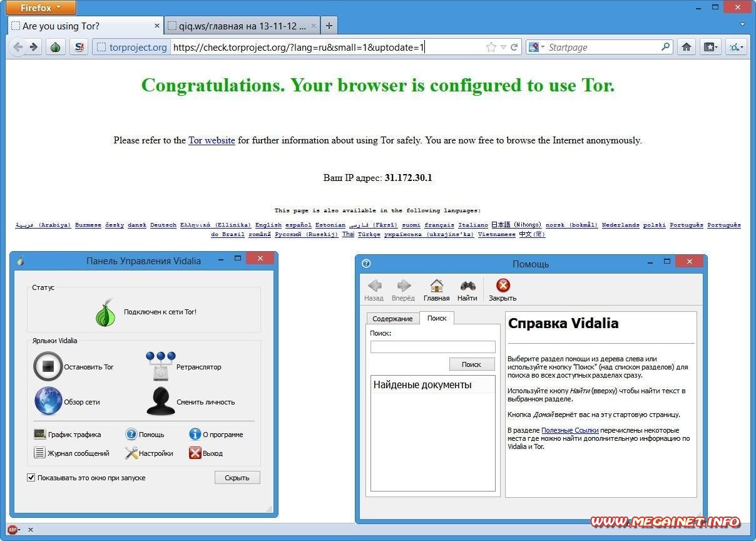The width and height of the screenshot is (756, 541).
Task: Click the Поиск button in help search
Action: coord(471,364)
